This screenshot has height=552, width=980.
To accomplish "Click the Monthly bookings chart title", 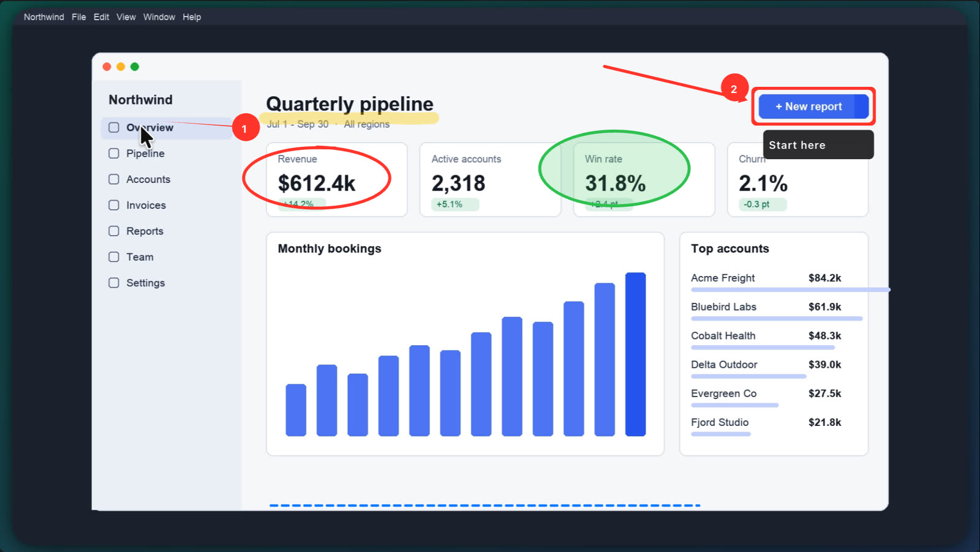I will tap(330, 248).
